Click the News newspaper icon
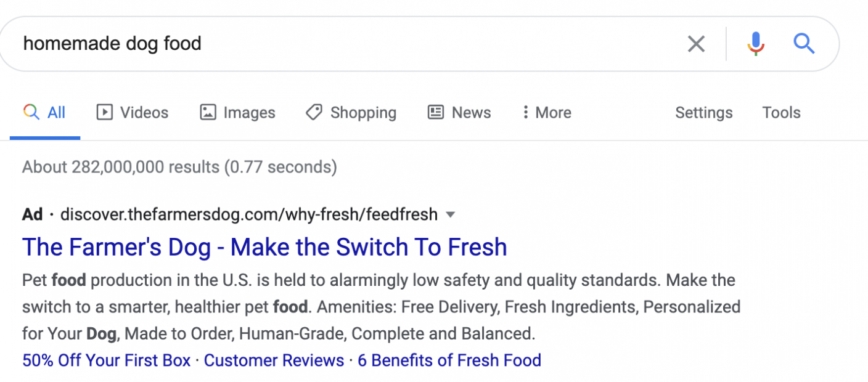Screen dimensions: 868x382 pos(435,112)
